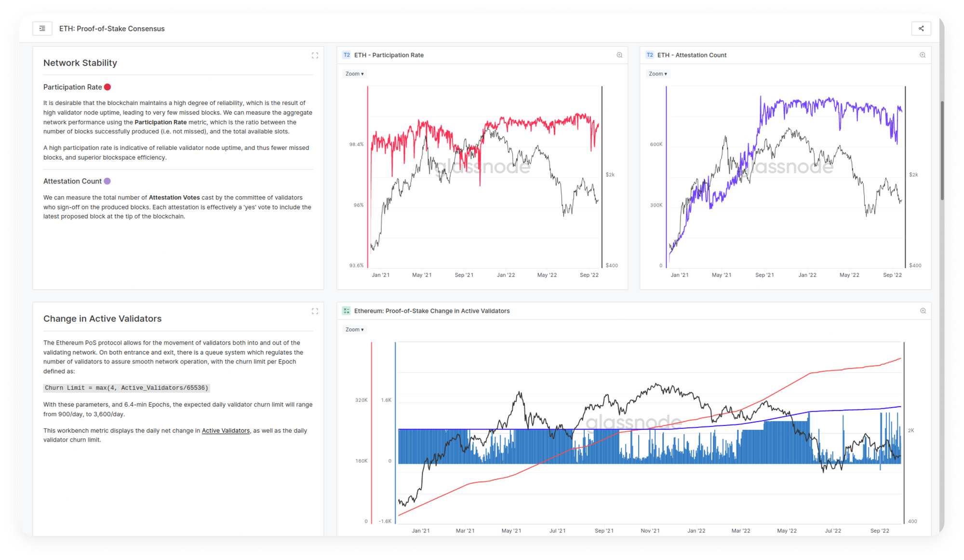This screenshot has width=964, height=560.
Task: Click magnifier icon on Active Validators chart
Action: pos(923,311)
